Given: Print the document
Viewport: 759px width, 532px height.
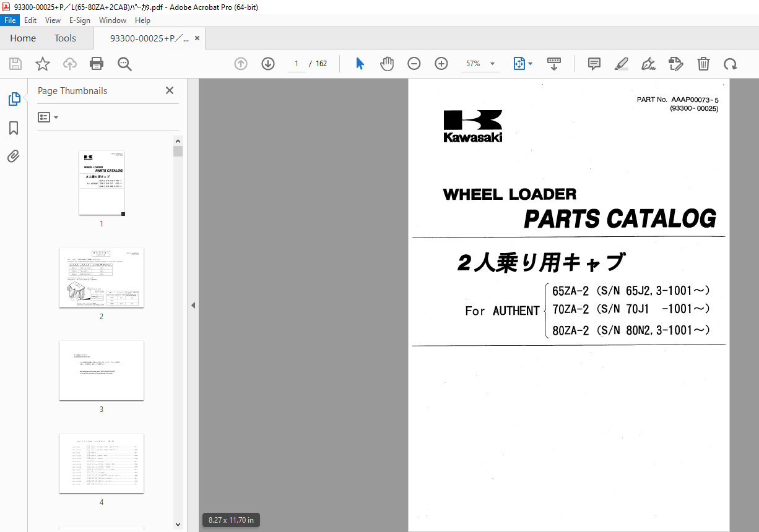Looking at the screenshot, I should tap(97, 64).
